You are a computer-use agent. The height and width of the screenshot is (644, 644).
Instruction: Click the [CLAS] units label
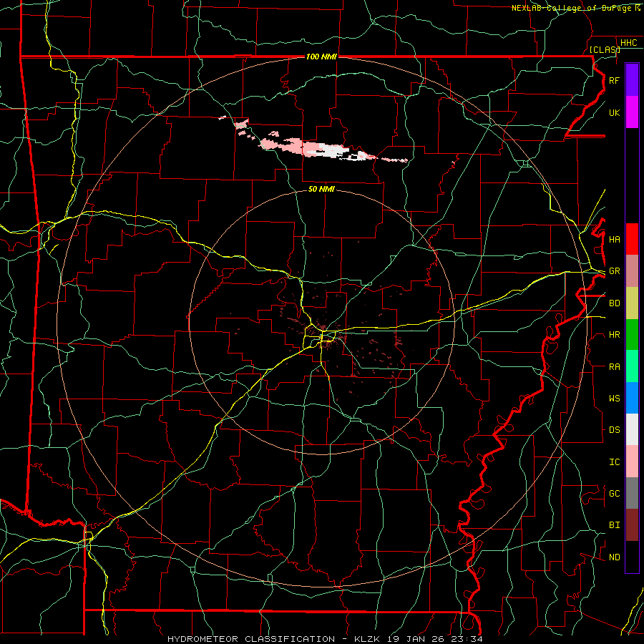click(605, 50)
